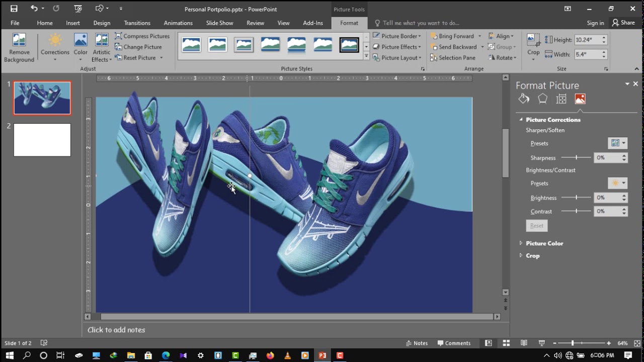The image size is (644, 362).
Task: Open Ribbon Display Options
Action: click(x=568, y=9)
